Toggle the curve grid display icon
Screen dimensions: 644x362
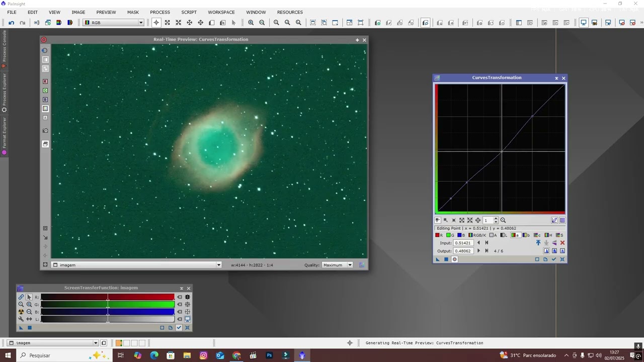click(x=562, y=220)
